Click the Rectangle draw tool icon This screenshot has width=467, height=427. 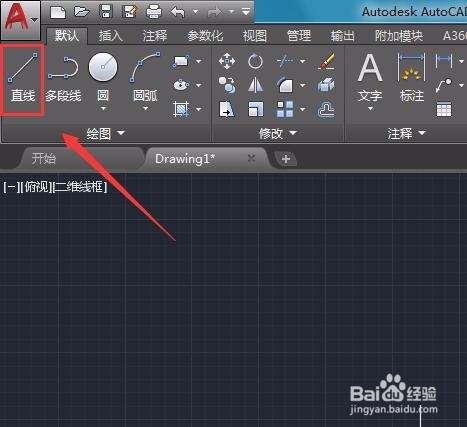point(180,61)
